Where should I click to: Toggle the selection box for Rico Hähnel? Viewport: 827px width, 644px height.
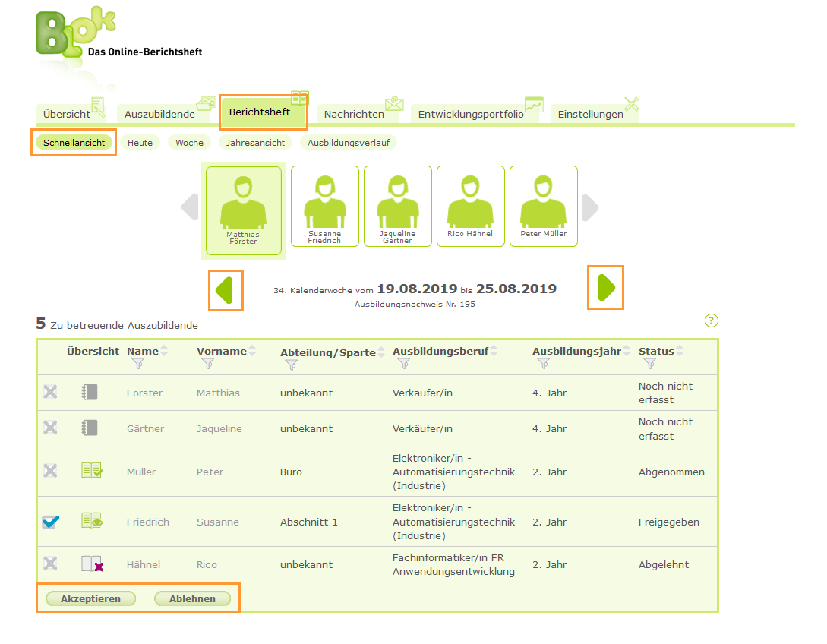[x=50, y=564]
